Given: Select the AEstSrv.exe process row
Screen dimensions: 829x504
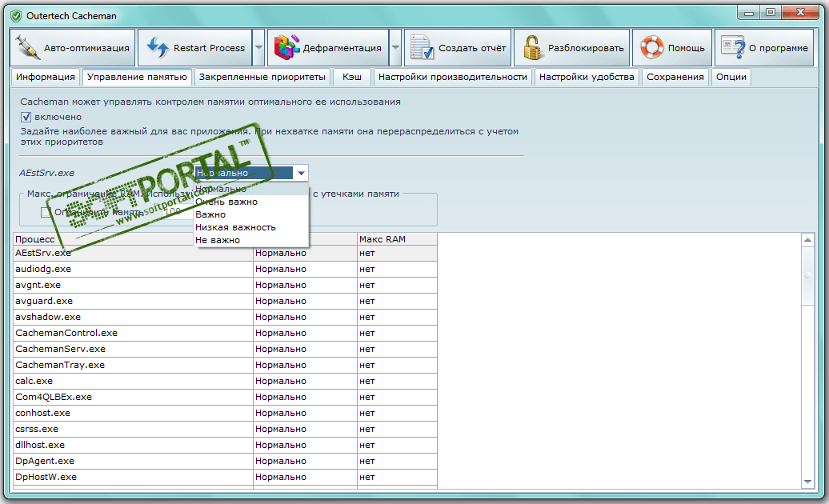Looking at the screenshot, I should pos(225,253).
